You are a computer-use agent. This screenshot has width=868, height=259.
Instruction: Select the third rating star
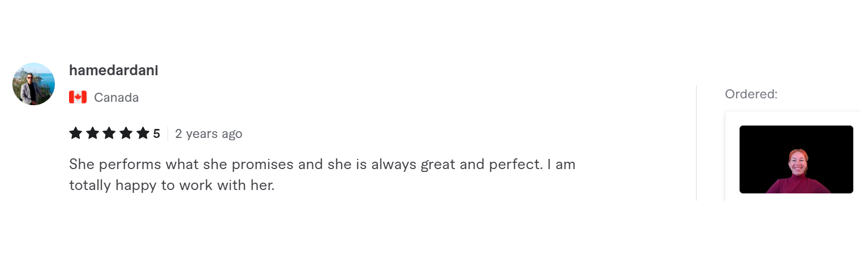click(x=109, y=133)
